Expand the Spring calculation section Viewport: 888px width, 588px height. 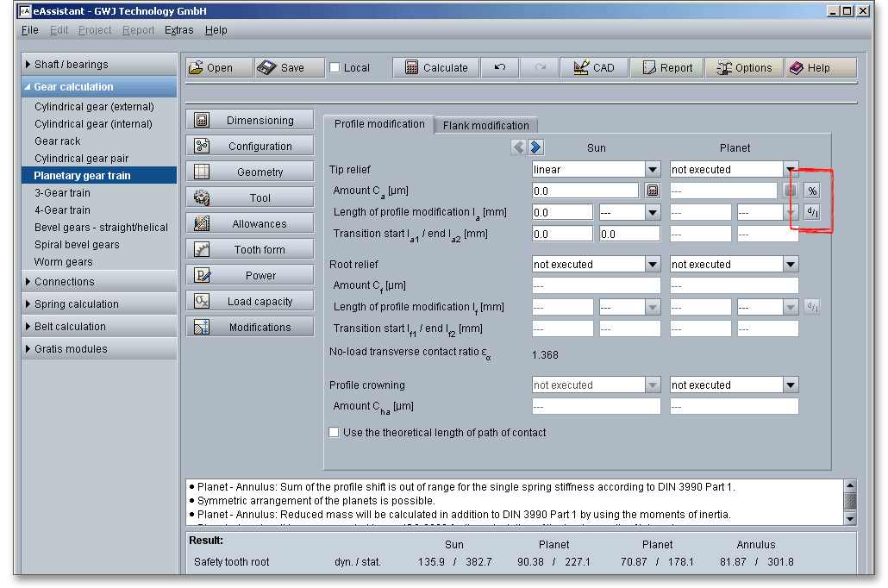76,304
